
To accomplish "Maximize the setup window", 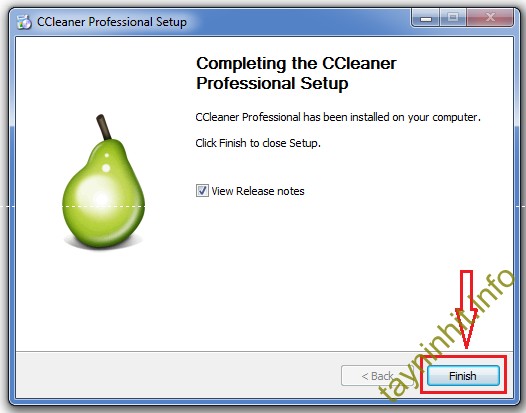I will tap(453, 17).
